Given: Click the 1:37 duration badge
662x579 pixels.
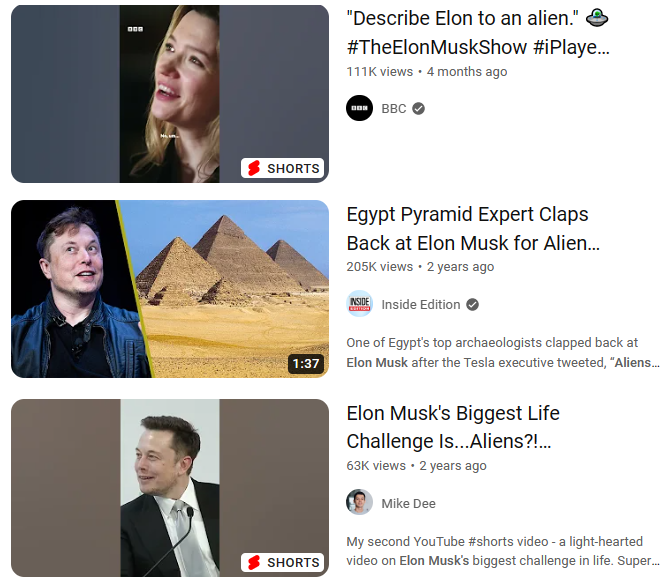Looking at the screenshot, I should pos(306,364).
